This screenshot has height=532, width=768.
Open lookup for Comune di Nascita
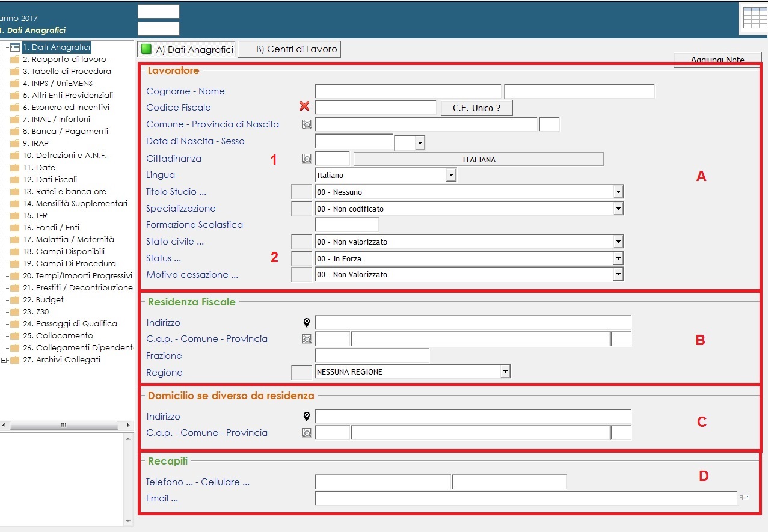point(307,124)
